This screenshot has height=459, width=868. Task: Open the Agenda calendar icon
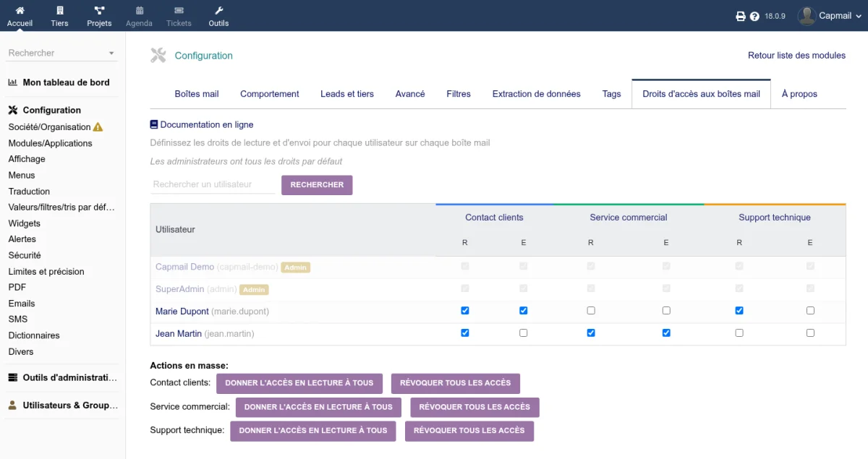(x=139, y=11)
